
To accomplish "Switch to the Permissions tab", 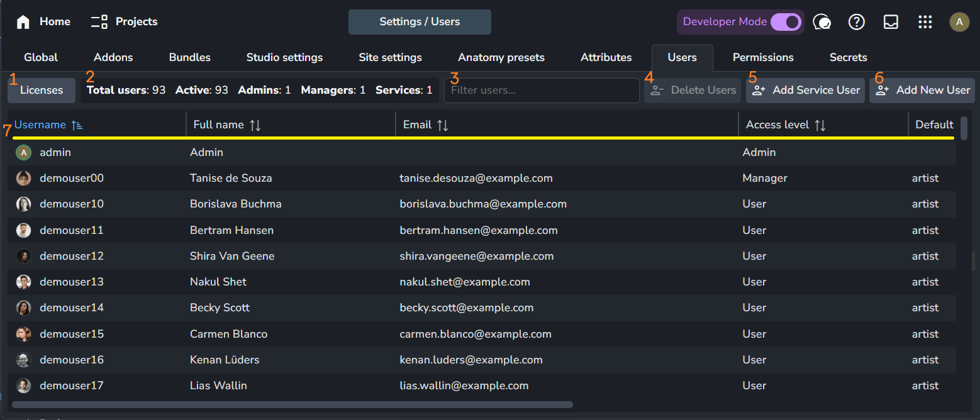I will click(762, 58).
